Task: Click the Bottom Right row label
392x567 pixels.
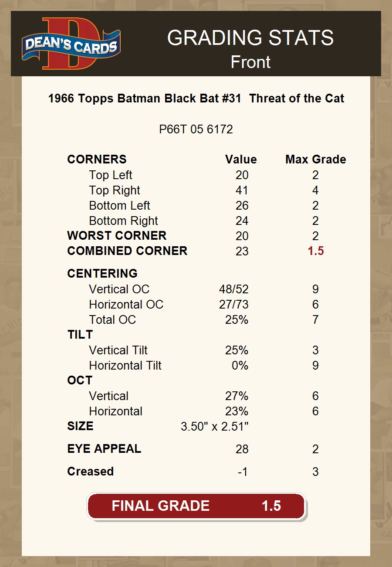Action: (123, 221)
